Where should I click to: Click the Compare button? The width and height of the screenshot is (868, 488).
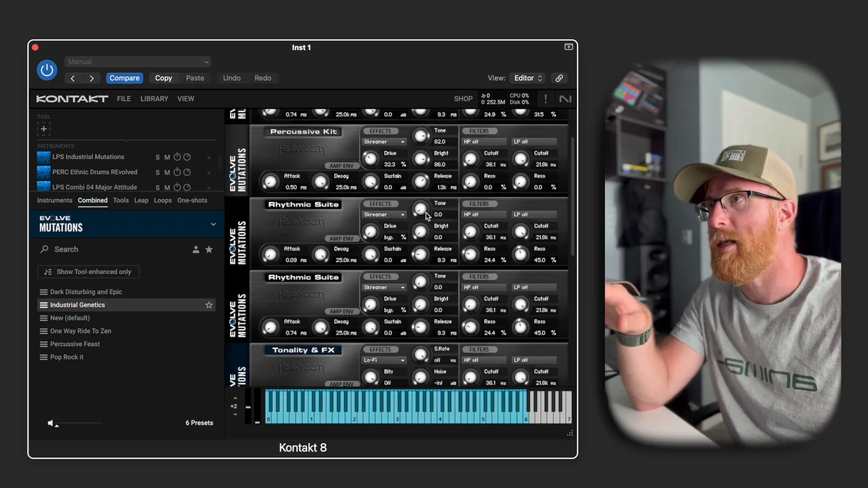(124, 78)
